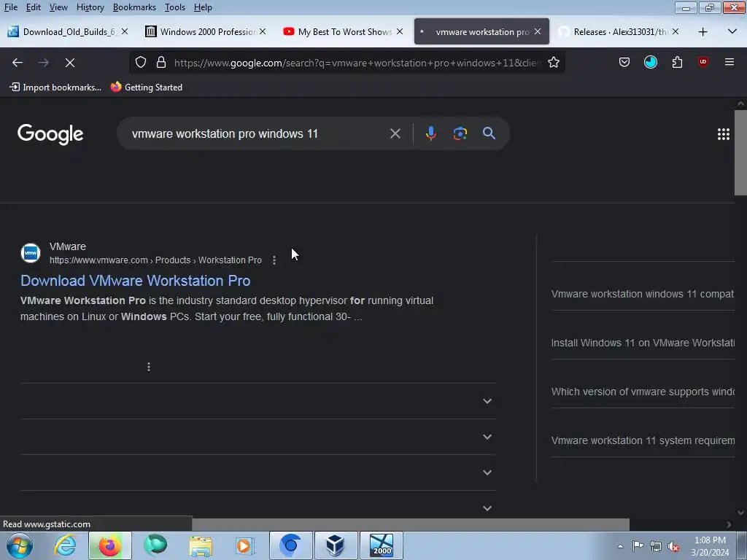Open Getting Started bookmark
Image resolution: width=747 pixels, height=560 pixels.
(x=147, y=87)
